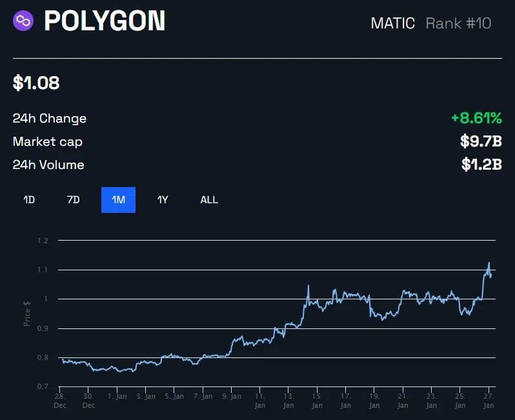Click the 11. Jan date label
Viewport: 515px width, 420px height.
coord(260,401)
